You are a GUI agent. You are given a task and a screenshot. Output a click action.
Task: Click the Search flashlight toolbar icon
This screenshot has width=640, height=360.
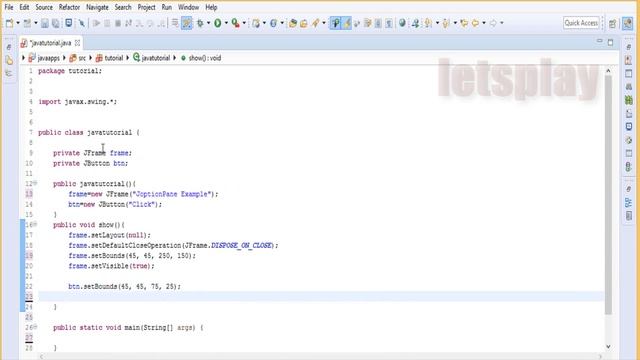315,23
